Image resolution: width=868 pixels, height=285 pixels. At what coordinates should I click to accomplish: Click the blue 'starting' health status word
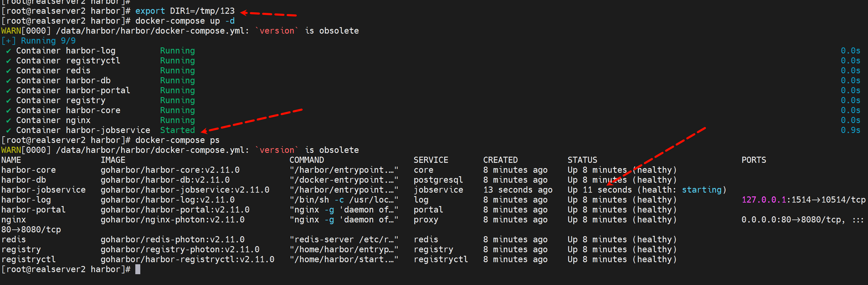(x=701, y=190)
